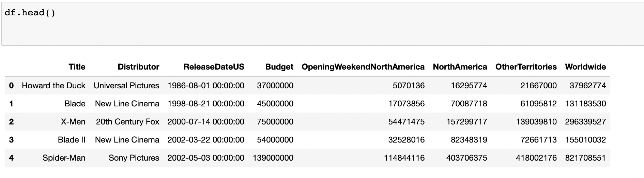
Task: Click Worldwide value 155010032
Action: coord(586,140)
